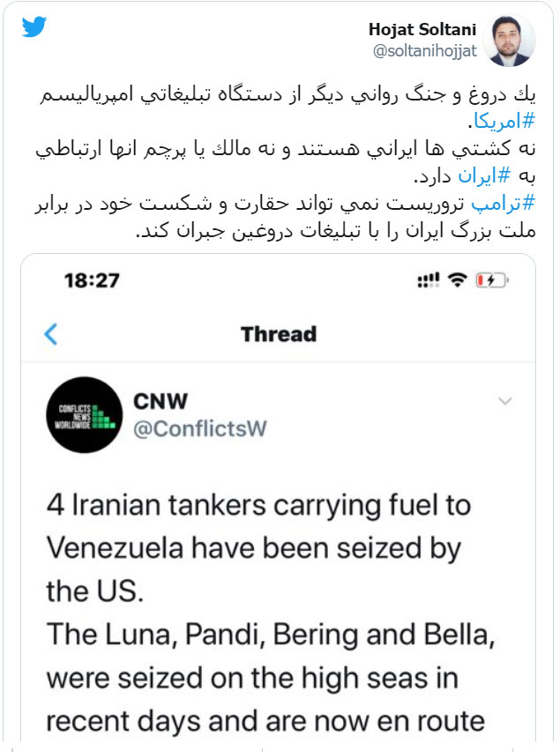Expand the CNW tweet options chevron
Viewport: 560px width, 752px height.
(x=505, y=399)
